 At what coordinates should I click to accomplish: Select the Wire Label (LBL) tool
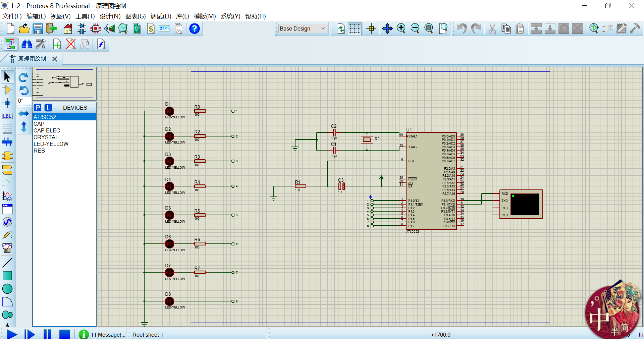[7, 116]
